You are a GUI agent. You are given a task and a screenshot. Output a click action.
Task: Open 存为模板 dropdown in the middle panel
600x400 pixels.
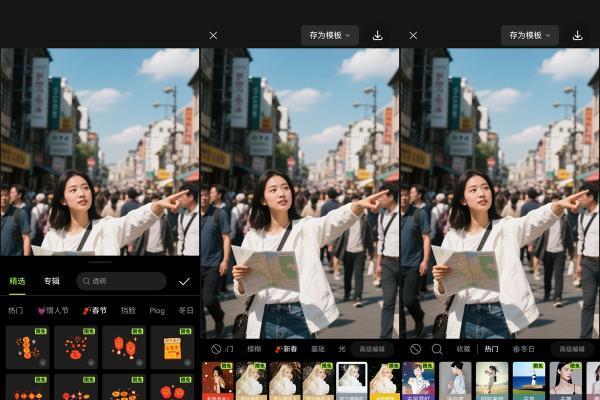point(329,35)
